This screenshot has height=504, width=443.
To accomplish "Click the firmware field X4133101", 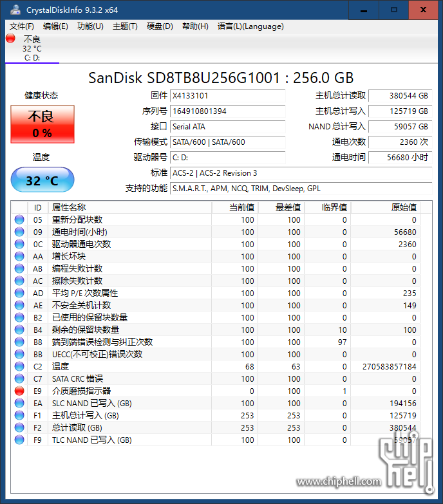I will click(x=227, y=96).
